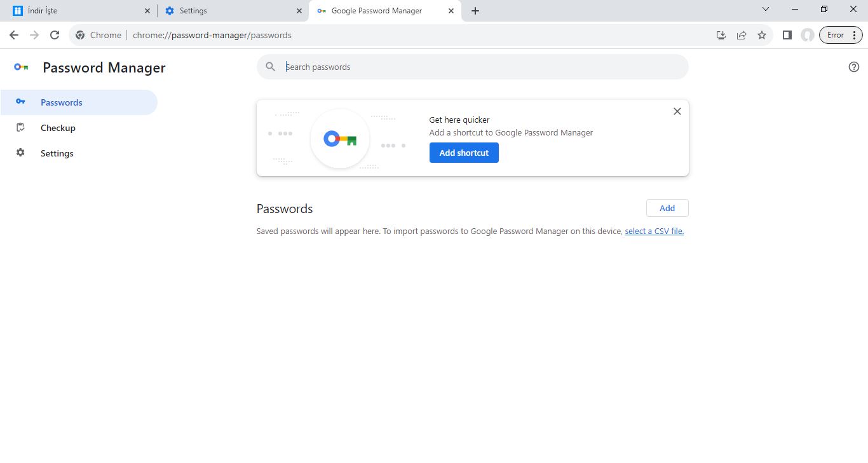The image size is (868, 463).
Task: Click the Chrome site info icon
Action: pyautogui.click(x=80, y=35)
